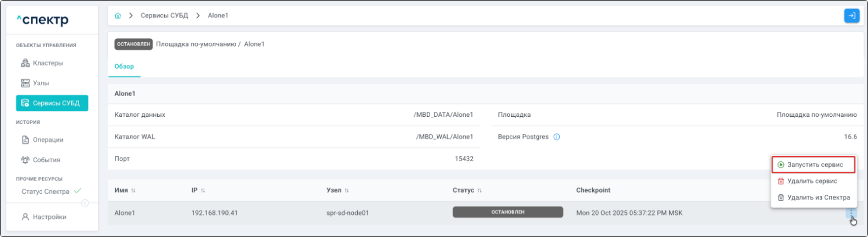Viewport: 868px width, 237px height.
Task: Sort table by Статус column
Action: (480, 190)
